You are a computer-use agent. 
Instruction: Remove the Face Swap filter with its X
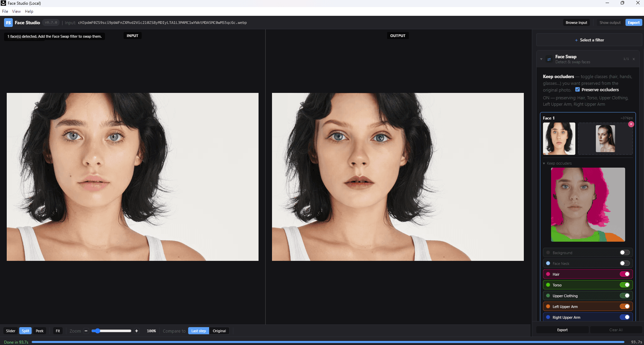(x=634, y=59)
